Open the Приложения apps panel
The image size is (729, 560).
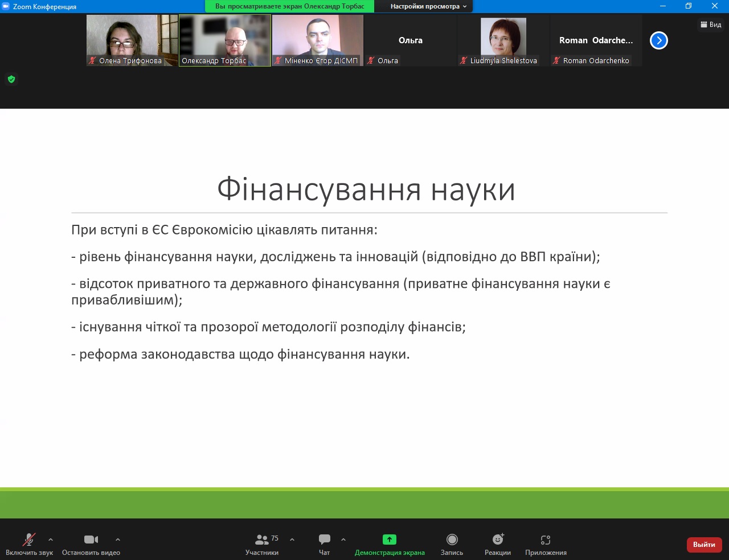tap(546, 543)
